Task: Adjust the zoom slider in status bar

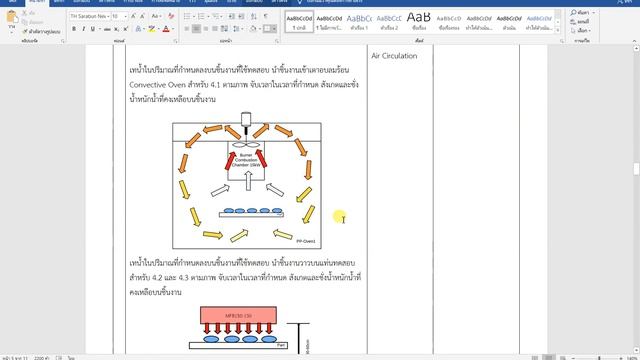Action: click(x=599, y=358)
